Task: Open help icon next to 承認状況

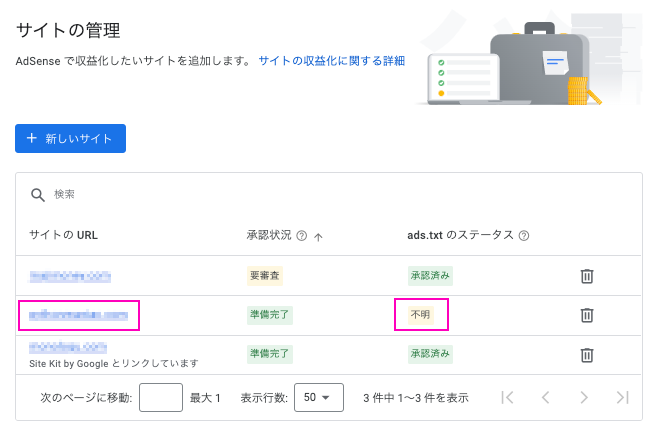Action: [x=302, y=236]
